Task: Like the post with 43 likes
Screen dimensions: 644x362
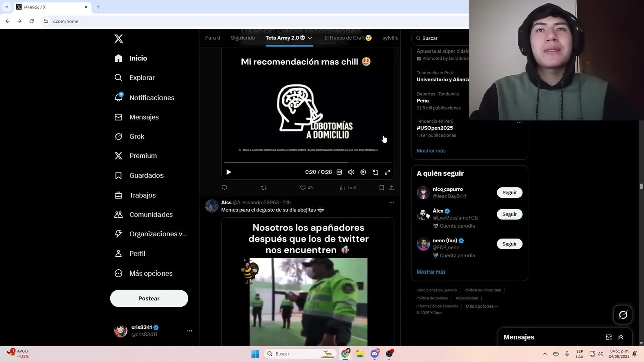Action: [306, 188]
